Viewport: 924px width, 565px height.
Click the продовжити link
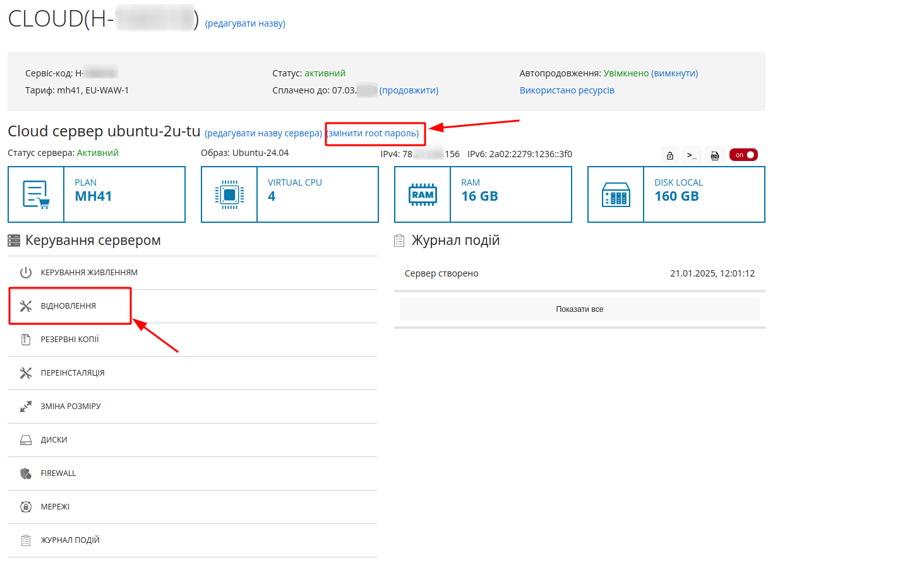(x=409, y=90)
